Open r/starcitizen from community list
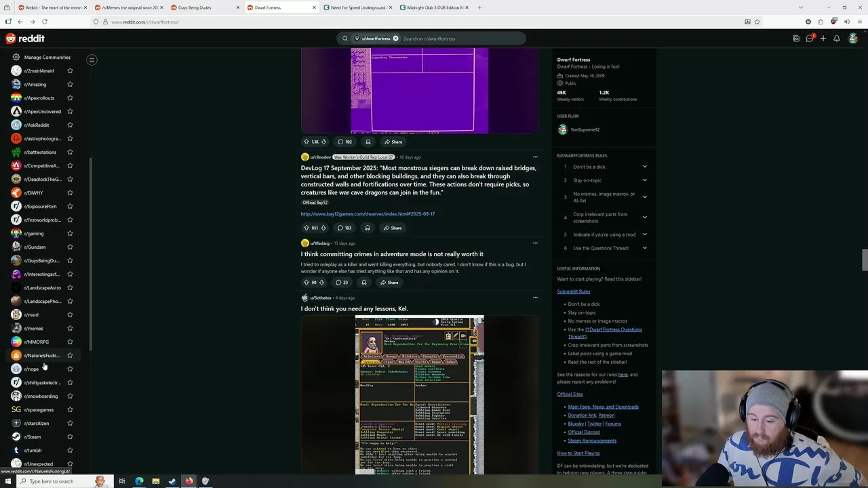The image size is (868, 488). (x=37, y=423)
